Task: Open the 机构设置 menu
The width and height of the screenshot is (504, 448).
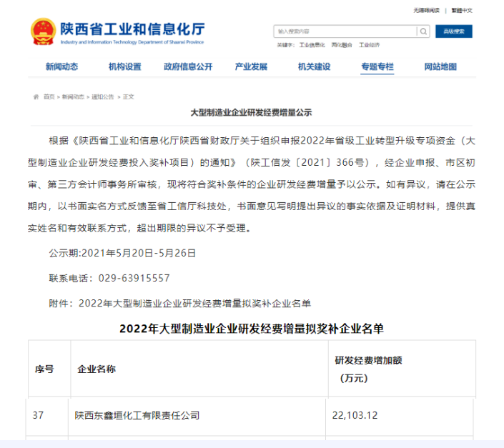Action: tap(124, 66)
